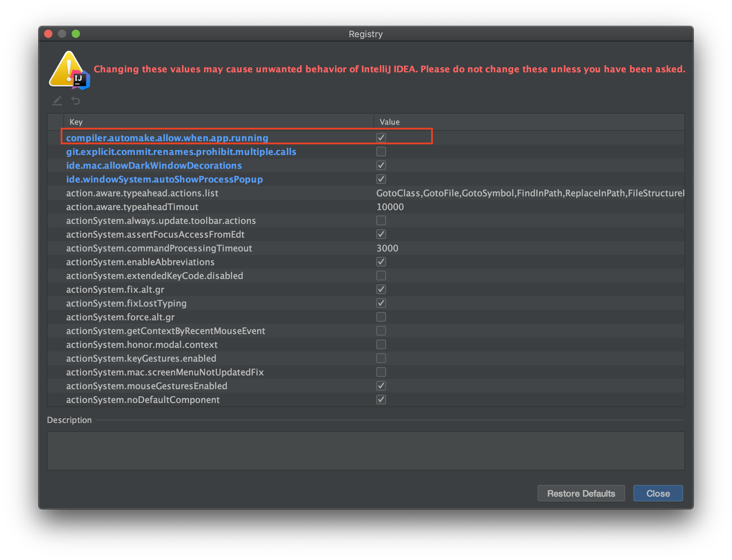Click the edit value pencil icon
The image size is (732, 560).
[x=57, y=101]
